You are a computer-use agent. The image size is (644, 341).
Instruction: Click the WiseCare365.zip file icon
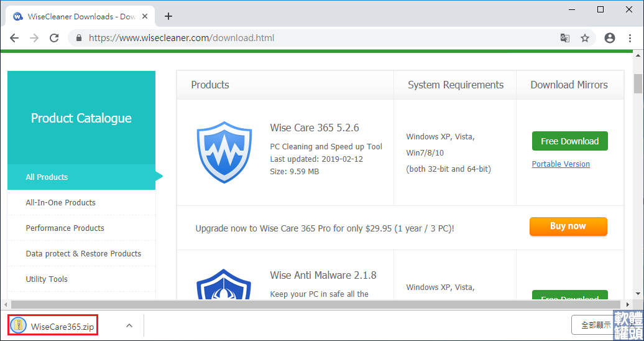click(x=19, y=325)
